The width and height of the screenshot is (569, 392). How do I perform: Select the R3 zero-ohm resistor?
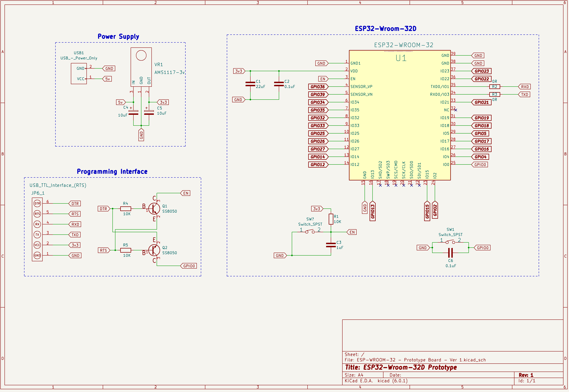[x=494, y=95]
